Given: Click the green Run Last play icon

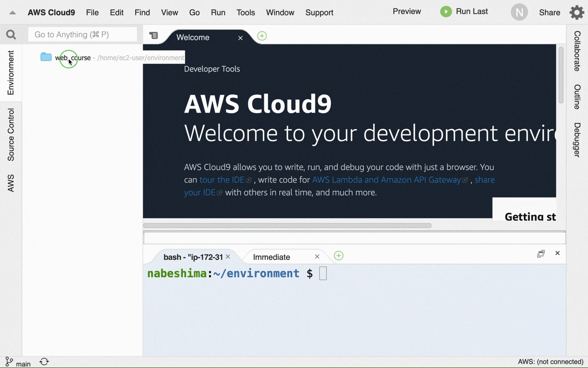Looking at the screenshot, I should pos(446,11).
